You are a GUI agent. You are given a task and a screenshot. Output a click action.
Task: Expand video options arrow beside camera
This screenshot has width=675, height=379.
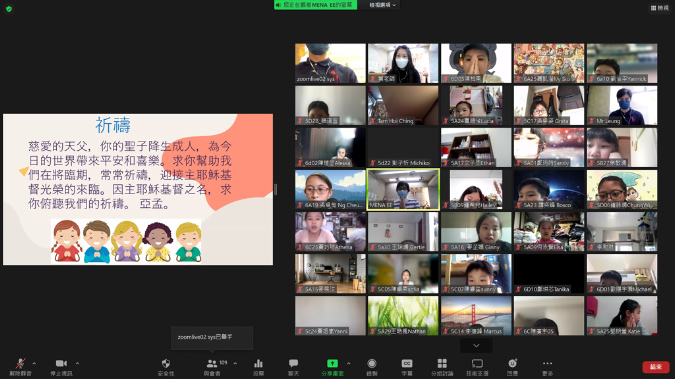[77, 363]
